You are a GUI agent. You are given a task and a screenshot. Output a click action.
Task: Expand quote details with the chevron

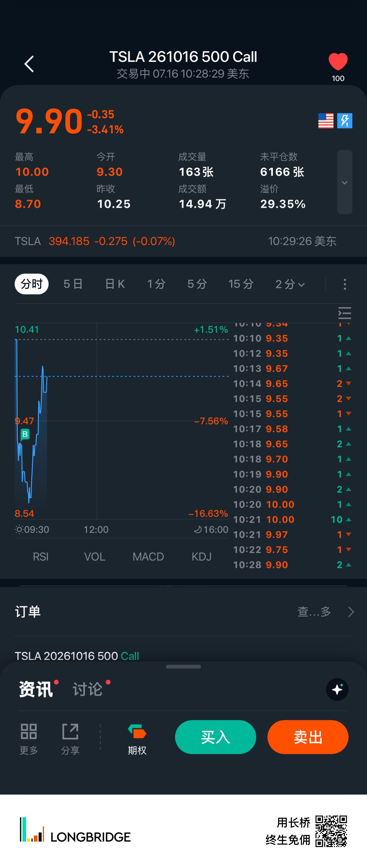344,182
